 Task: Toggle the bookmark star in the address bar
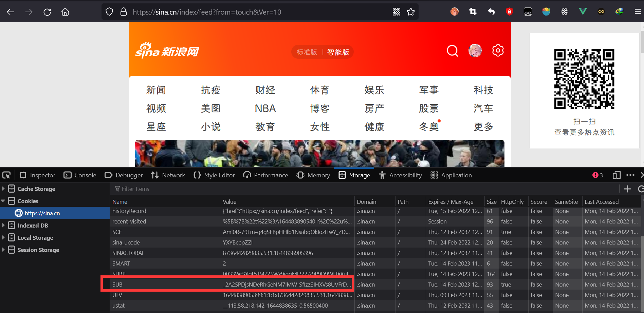point(411,11)
